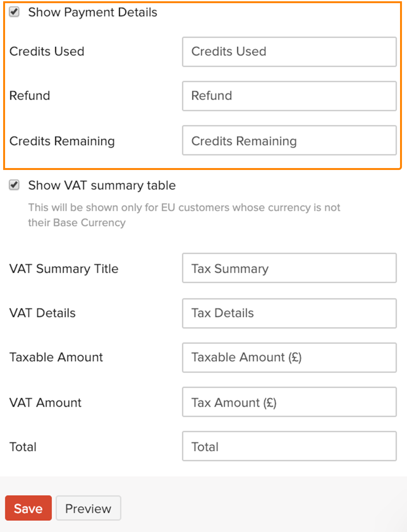
Task: Edit the VAT Summary Title field containing Tax Summary
Action: (x=289, y=268)
